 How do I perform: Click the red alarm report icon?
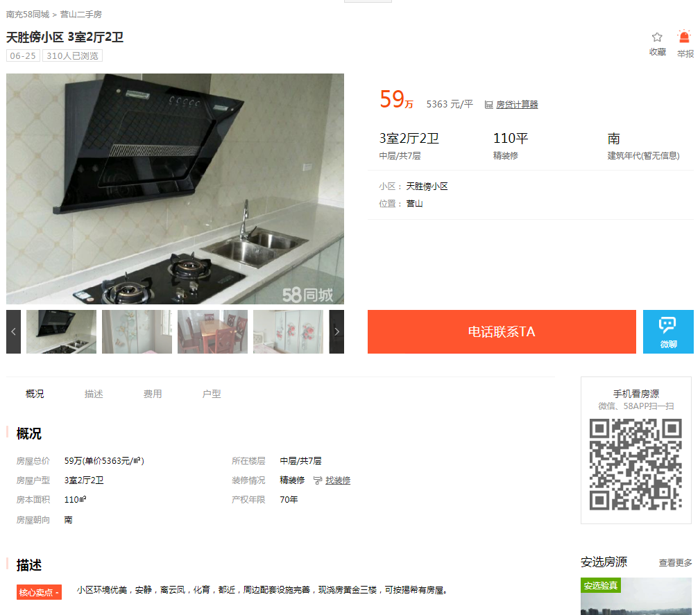click(684, 37)
